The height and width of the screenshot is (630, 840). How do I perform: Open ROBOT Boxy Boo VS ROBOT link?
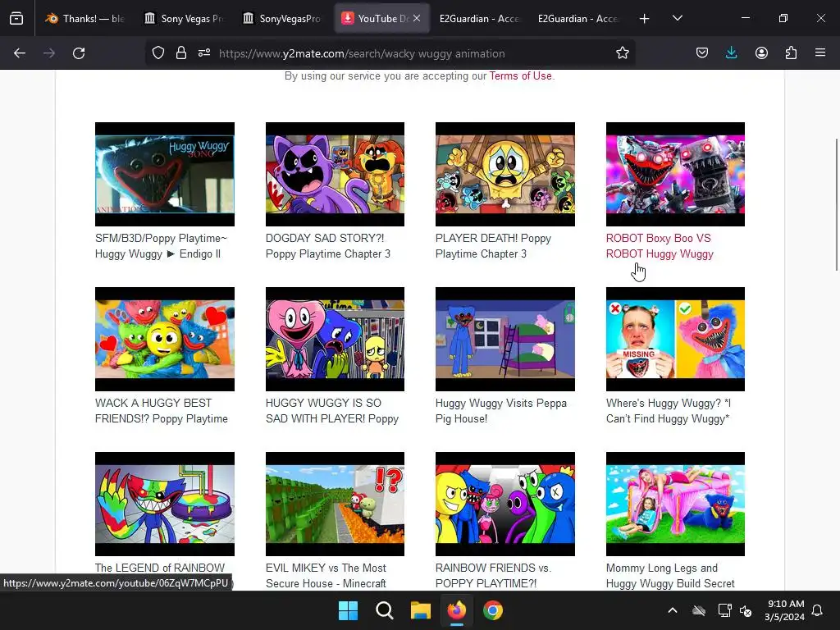[660, 246]
